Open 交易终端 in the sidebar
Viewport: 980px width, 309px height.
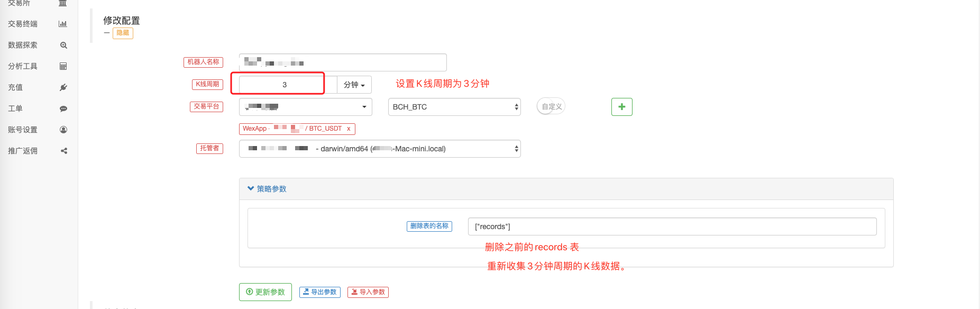(23, 24)
